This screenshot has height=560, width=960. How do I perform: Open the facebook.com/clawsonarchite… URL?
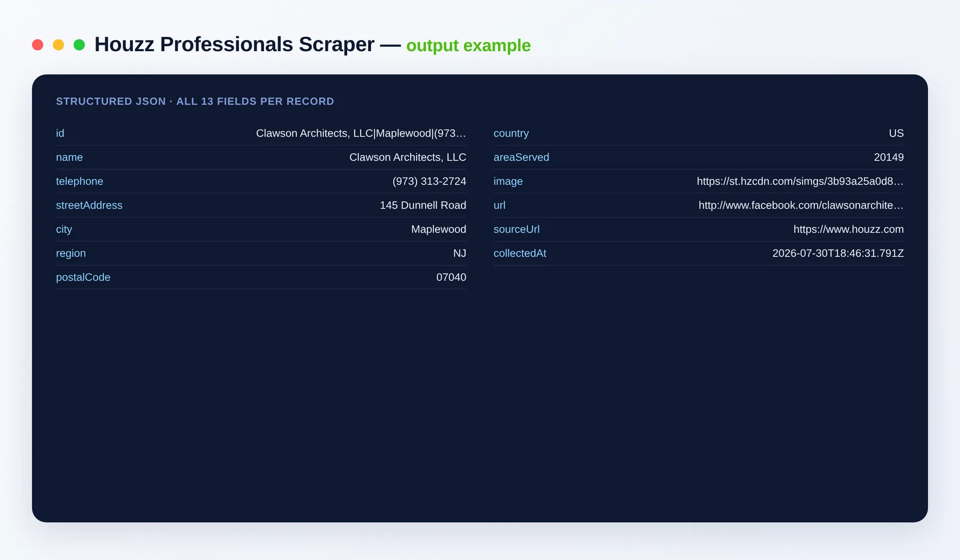tap(801, 205)
